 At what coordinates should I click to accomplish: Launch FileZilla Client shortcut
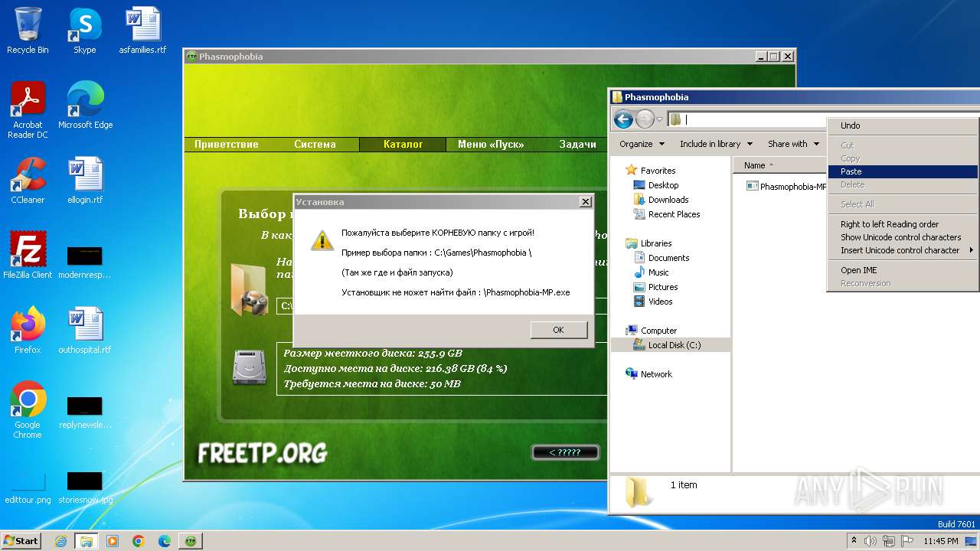coord(28,255)
